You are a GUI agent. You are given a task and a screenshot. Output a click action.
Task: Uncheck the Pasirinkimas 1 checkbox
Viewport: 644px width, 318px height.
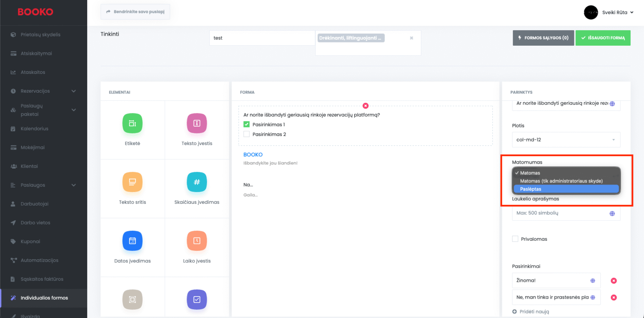pyautogui.click(x=247, y=125)
